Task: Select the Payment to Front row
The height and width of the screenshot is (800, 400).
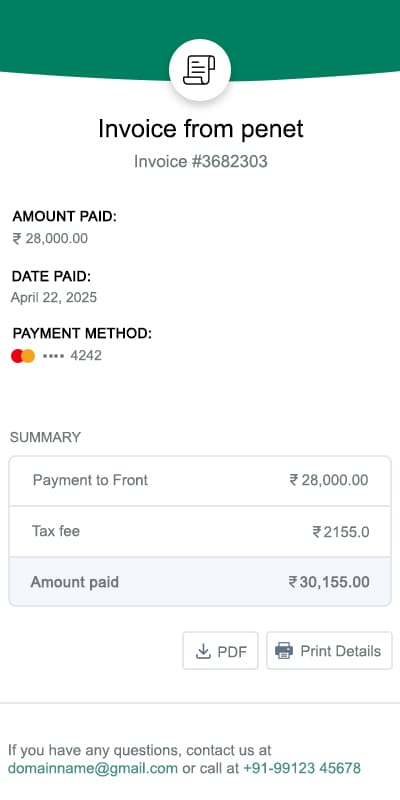Action: pos(200,481)
